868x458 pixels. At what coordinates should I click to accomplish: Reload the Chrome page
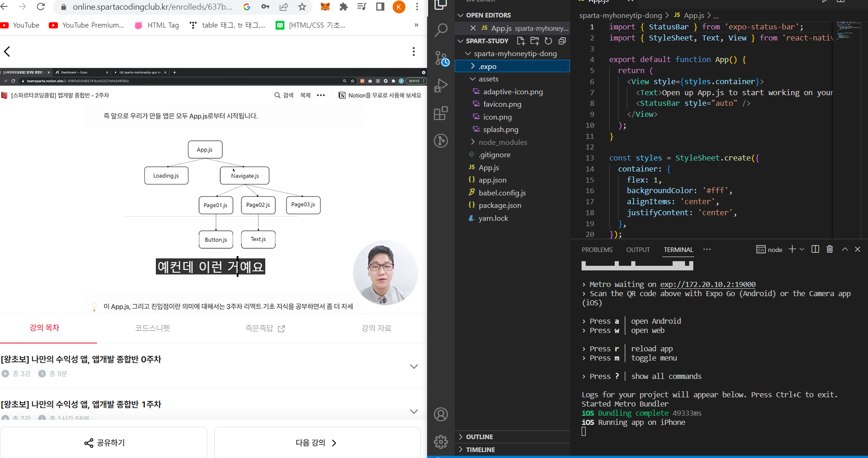[41, 6]
